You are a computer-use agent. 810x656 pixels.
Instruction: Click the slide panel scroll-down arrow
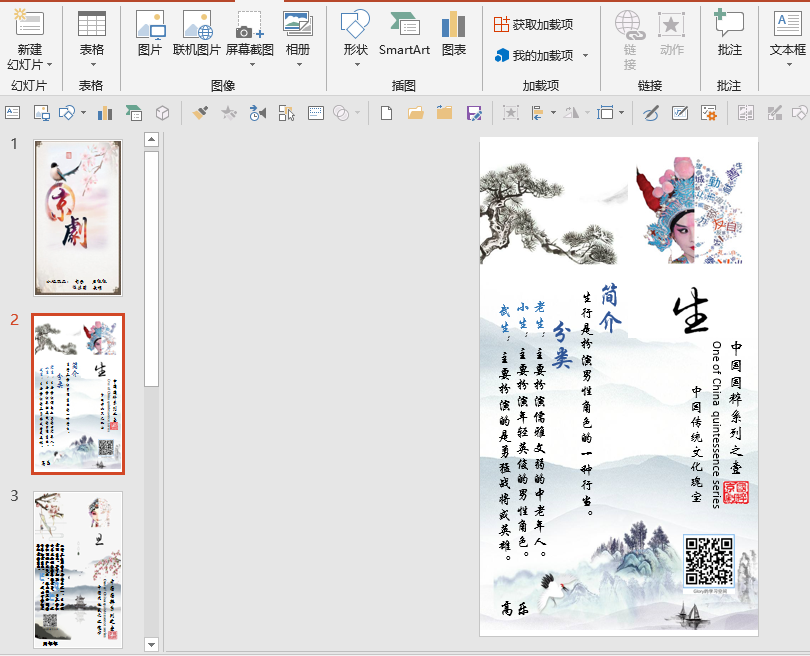(x=151, y=644)
